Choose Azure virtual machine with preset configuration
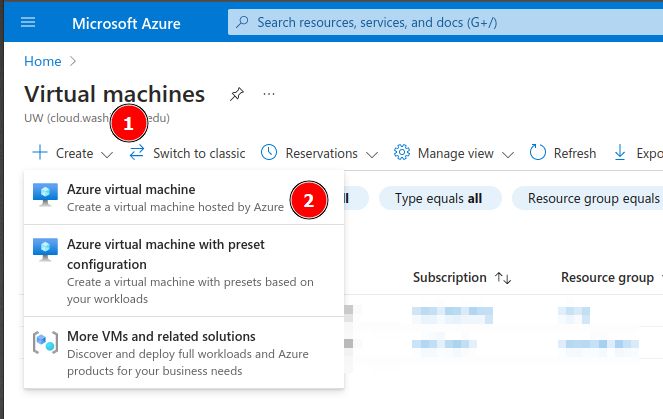 (184, 271)
